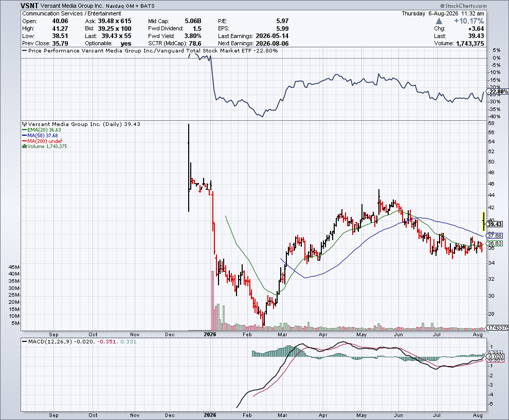Click the Optionable yes value
The height and width of the screenshot is (420, 509).
click(x=126, y=44)
